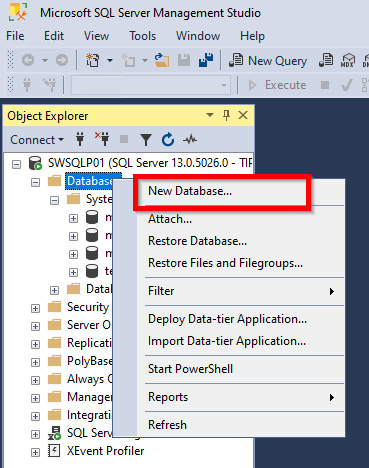Close the Object Explorer panel
The width and height of the screenshot is (369, 468).
243,115
